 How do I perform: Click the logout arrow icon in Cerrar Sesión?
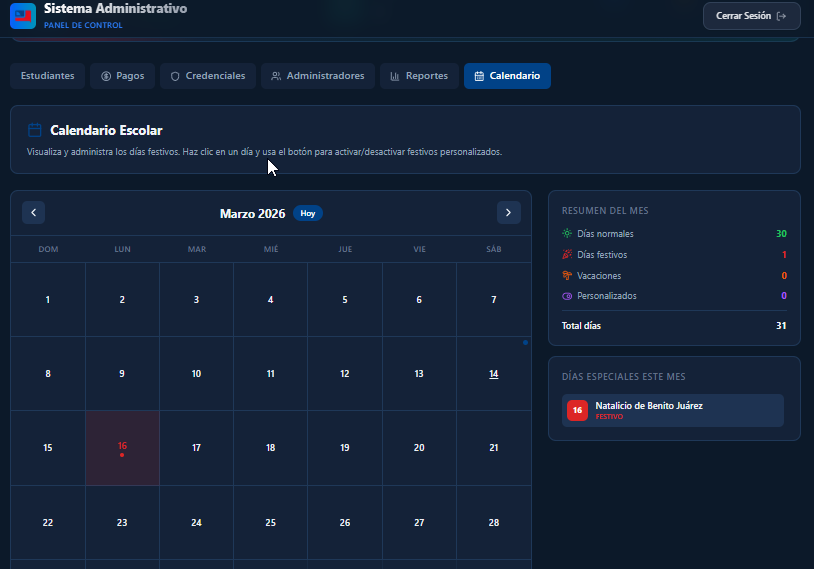[781, 16]
